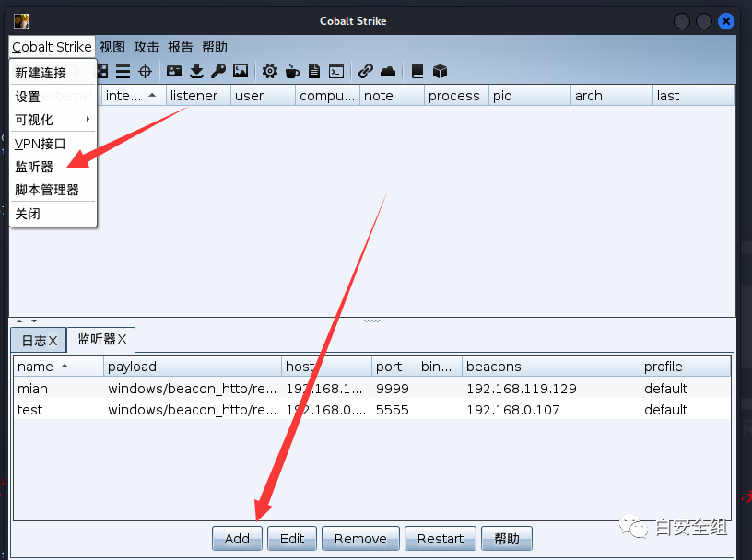Sort listeners by beacons column header
752x560 pixels.
pos(551,367)
